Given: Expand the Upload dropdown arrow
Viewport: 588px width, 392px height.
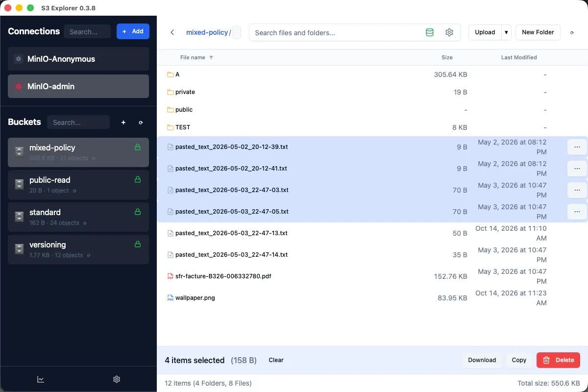Looking at the screenshot, I should [x=506, y=32].
